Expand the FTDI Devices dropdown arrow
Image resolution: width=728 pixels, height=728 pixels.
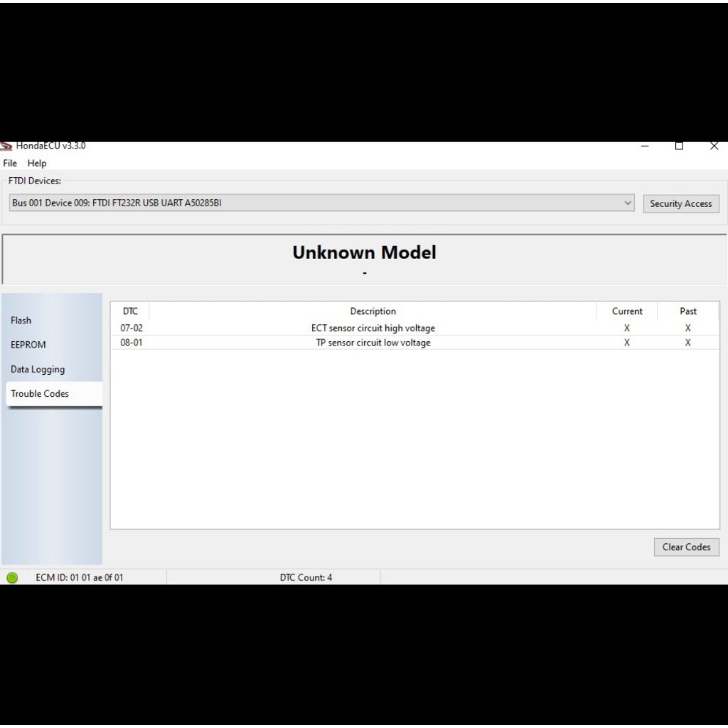pyautogui.click(x=628, y=203)
